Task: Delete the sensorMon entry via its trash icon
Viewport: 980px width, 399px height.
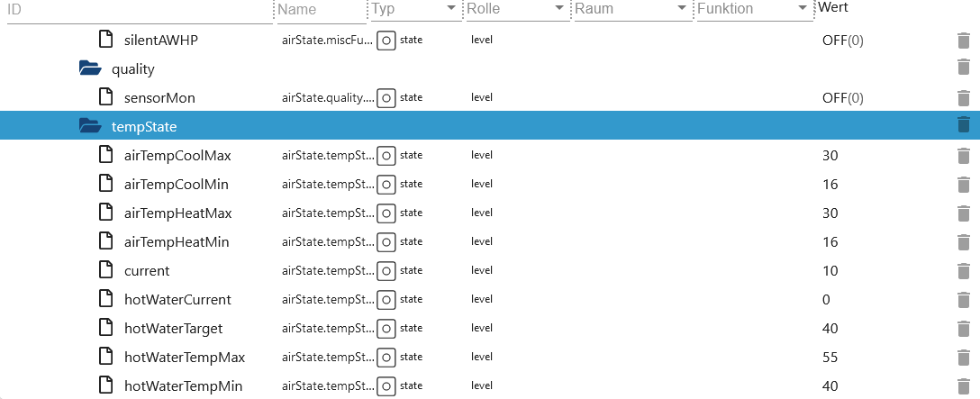Action: pyautogui.click(x=963, y=98)
